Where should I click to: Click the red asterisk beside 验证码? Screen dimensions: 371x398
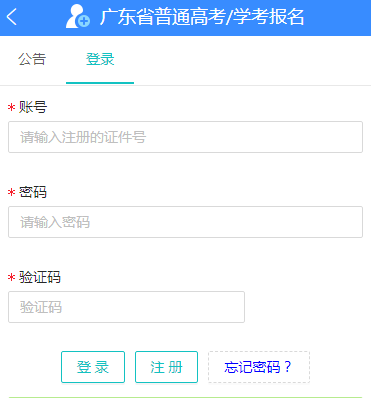(x=12, y=277)
